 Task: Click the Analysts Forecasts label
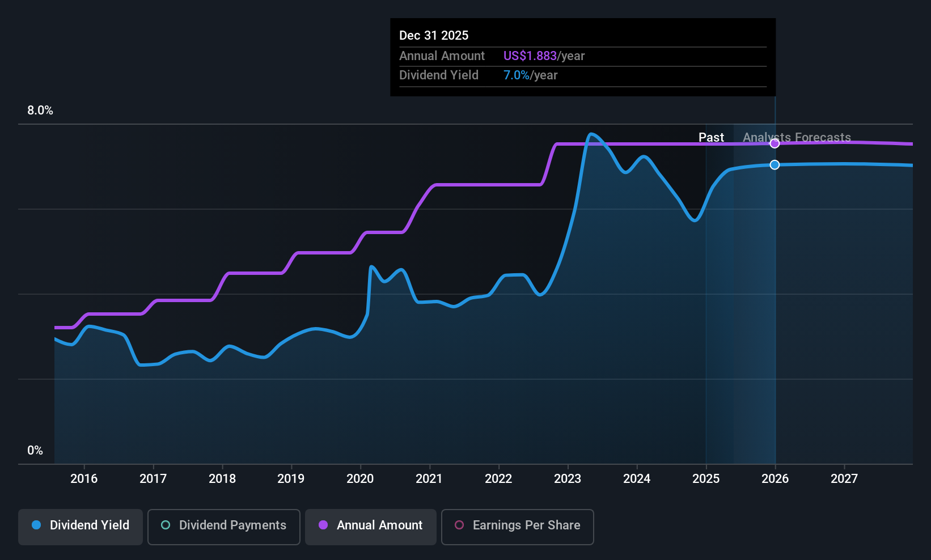797,138
